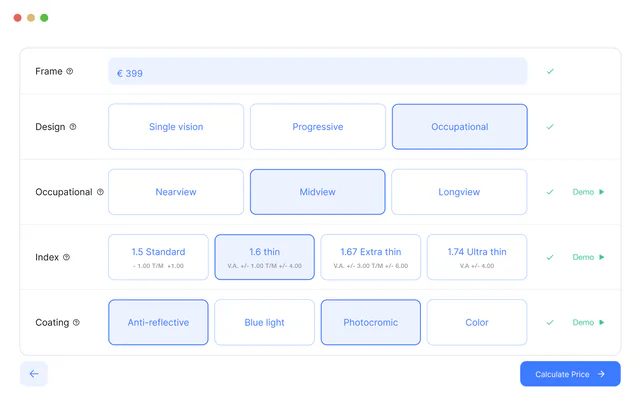Click the green checkmark in Design row
The image size is (640, 403).
tap(550, 127)
